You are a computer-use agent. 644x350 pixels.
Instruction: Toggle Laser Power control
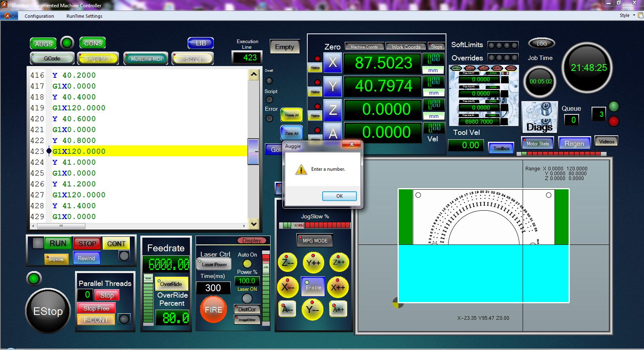(x=214, y=264)
